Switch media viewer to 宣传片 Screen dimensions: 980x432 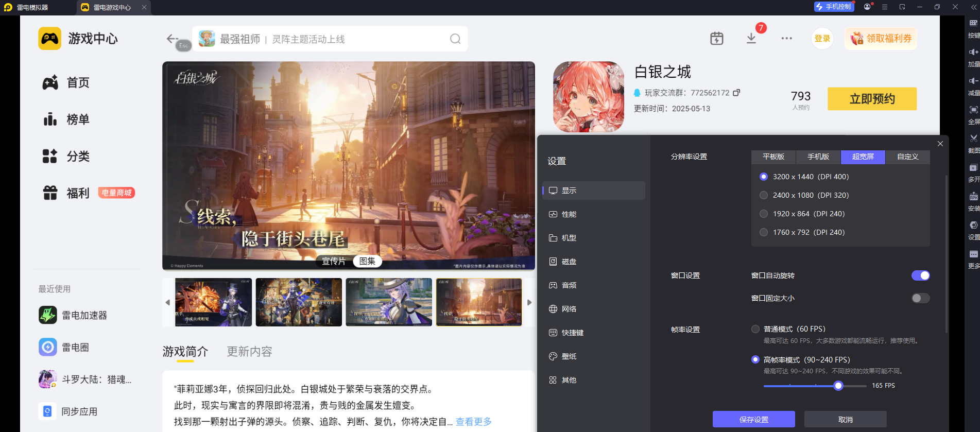tap(334, 261)
